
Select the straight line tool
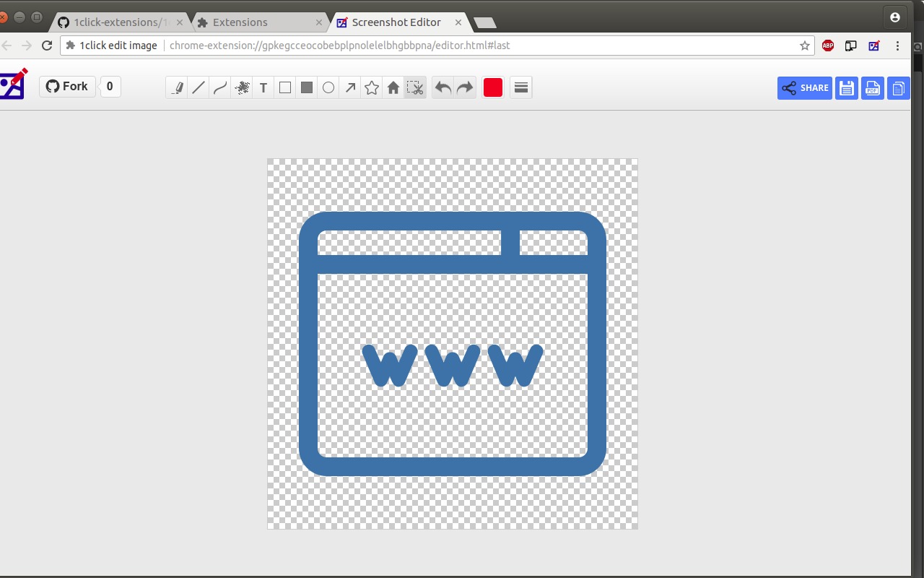(x=199, y=88)
